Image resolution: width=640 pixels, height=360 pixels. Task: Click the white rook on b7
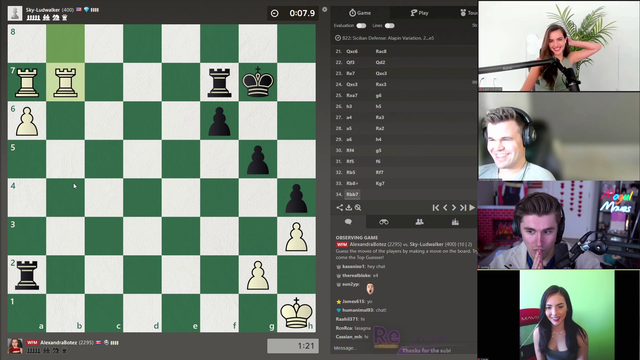[65, 82]
